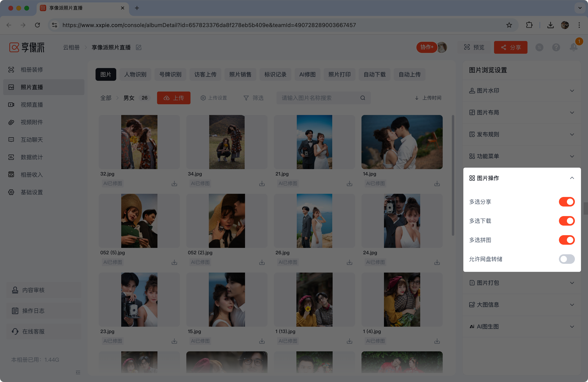Turn off the 多选下载 switch

(x=567, y=221)
